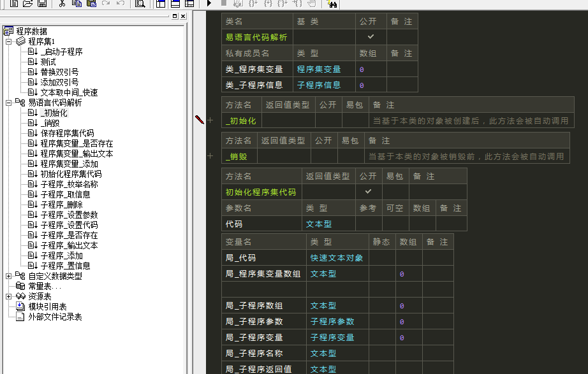Close the project tree panel
This screenshot has height=374, width=588.
pos(183,16)
